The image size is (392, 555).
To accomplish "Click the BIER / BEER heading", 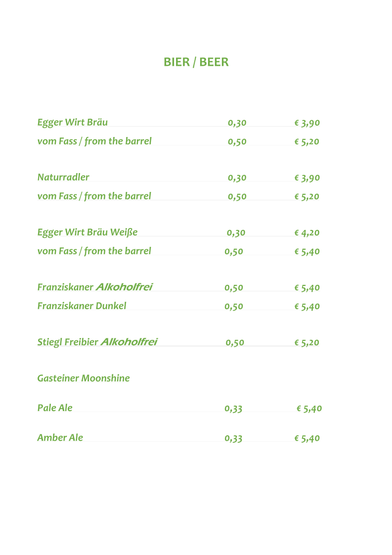I will (x=196, y=62).
